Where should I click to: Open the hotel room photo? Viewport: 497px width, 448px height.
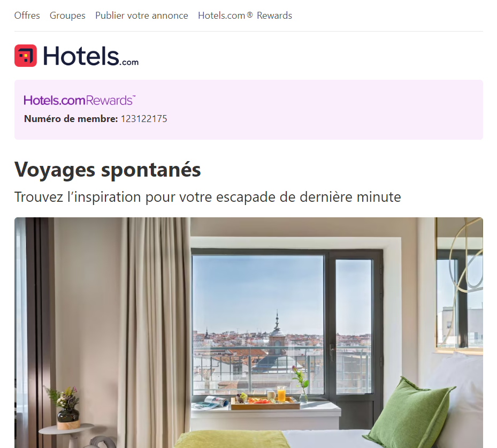[x=248, y=332]
